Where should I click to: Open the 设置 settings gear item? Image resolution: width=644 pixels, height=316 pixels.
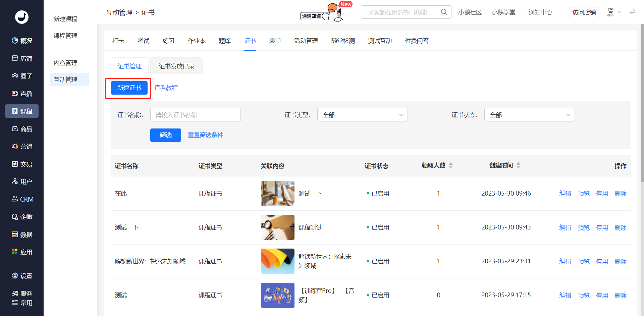coord(22,276)
